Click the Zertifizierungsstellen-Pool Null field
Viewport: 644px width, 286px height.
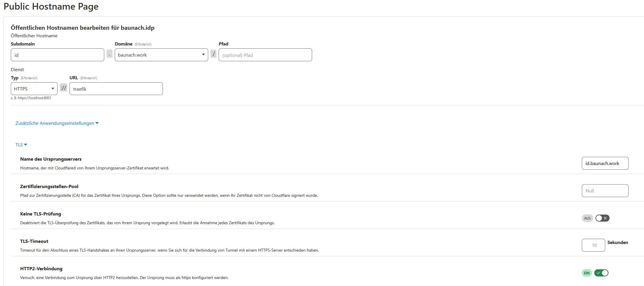(x=605, y=191)
